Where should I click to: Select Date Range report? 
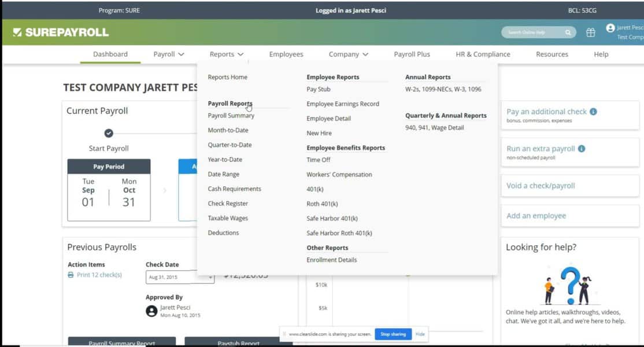(223, 174)
